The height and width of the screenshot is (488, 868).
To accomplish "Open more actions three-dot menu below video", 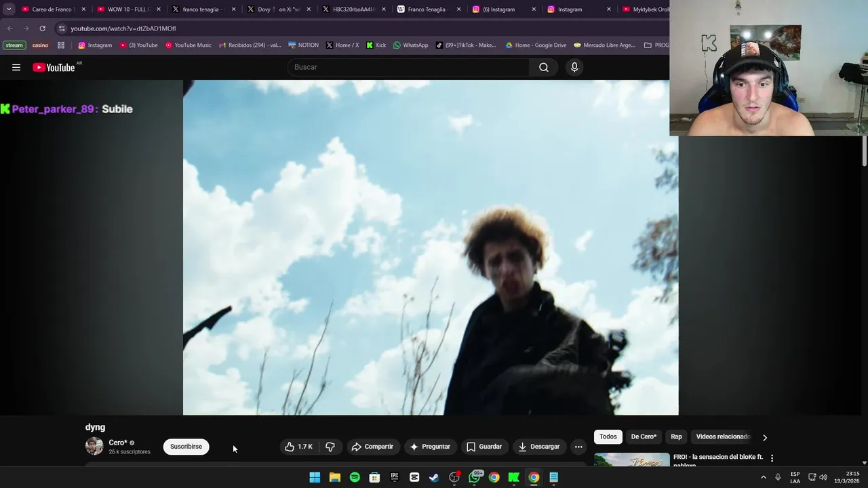I will click(x=578, y=447).
